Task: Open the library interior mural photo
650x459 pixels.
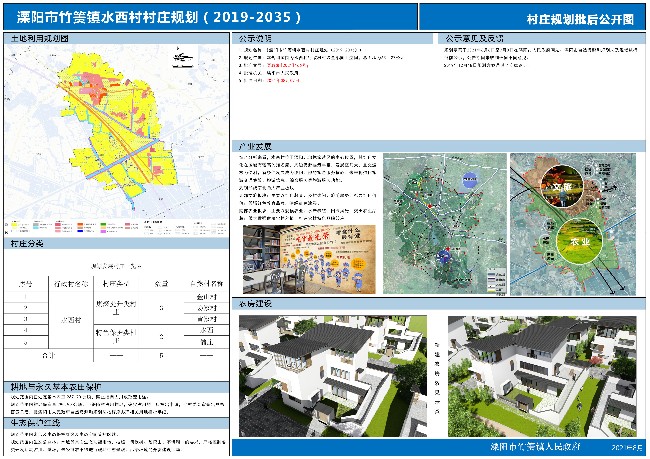Action: [309, 260]
